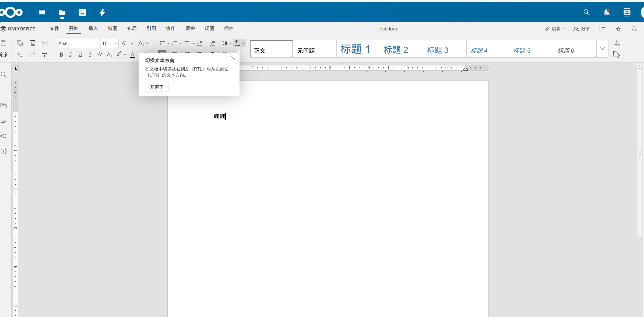
Task: Toggle italic formatting
Action: 71,55
